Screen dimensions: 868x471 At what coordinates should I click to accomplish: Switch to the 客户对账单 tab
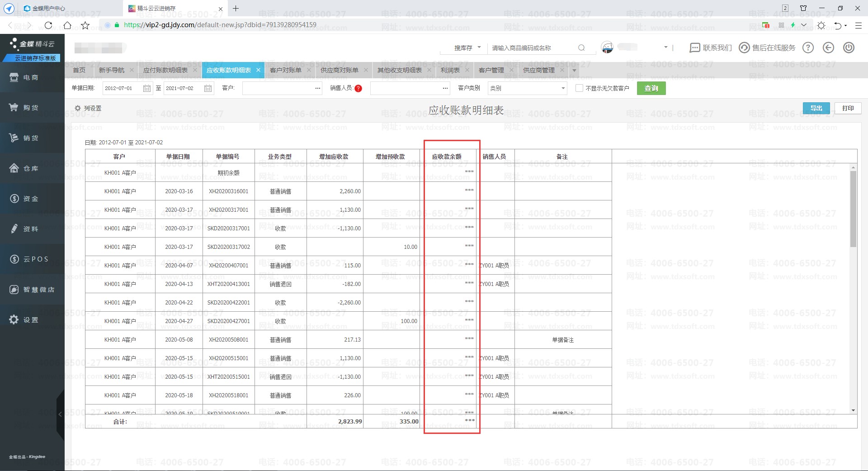tap(285, 70)
